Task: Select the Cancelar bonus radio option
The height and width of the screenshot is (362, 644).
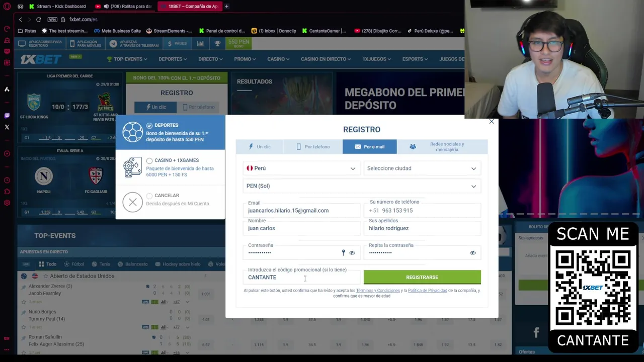Action: [x=149, y=196]
